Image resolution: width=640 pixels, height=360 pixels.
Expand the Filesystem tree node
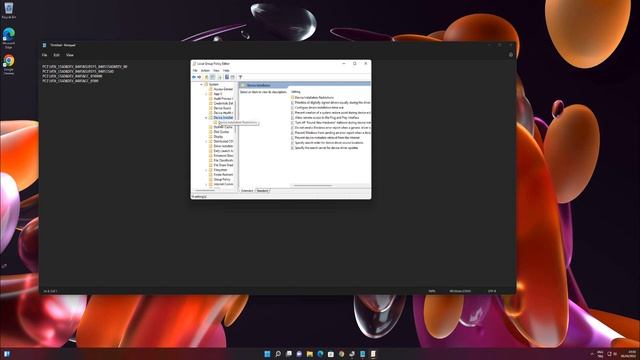pos(206,170)
